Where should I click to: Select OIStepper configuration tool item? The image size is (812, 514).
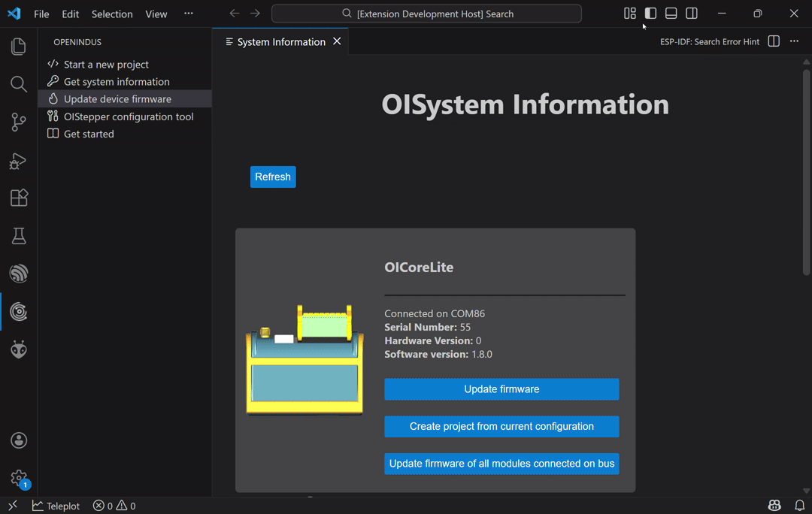pyautogui.click(x=129, y=116)
